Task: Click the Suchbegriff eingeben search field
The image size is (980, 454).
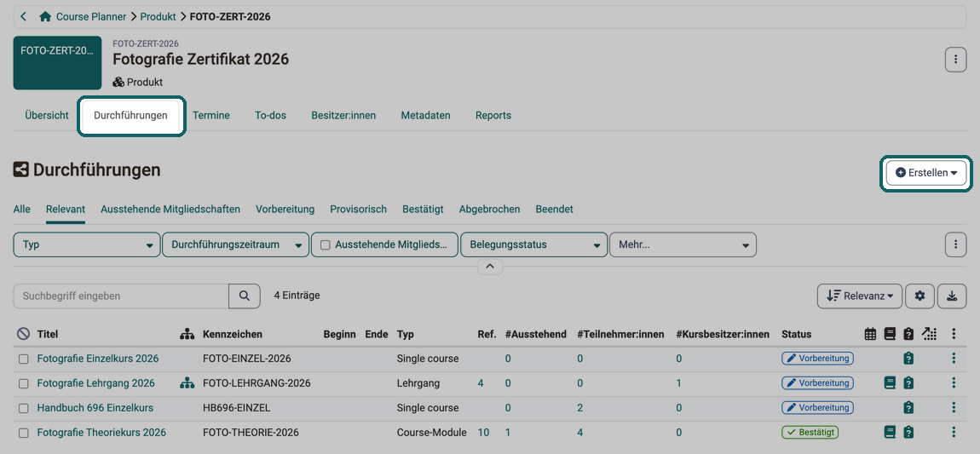Action: (121, 296)
